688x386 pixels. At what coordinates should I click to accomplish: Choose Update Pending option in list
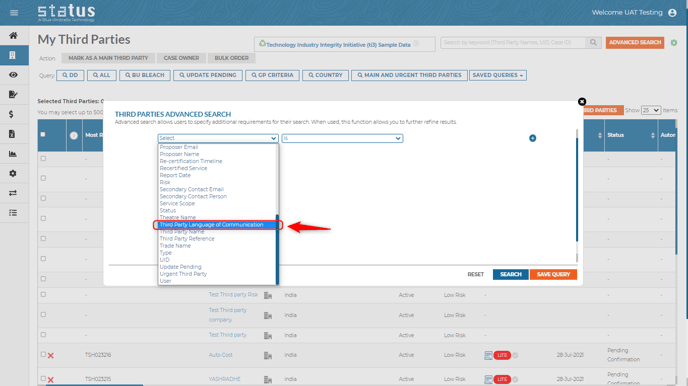click(x=180, y=267)
